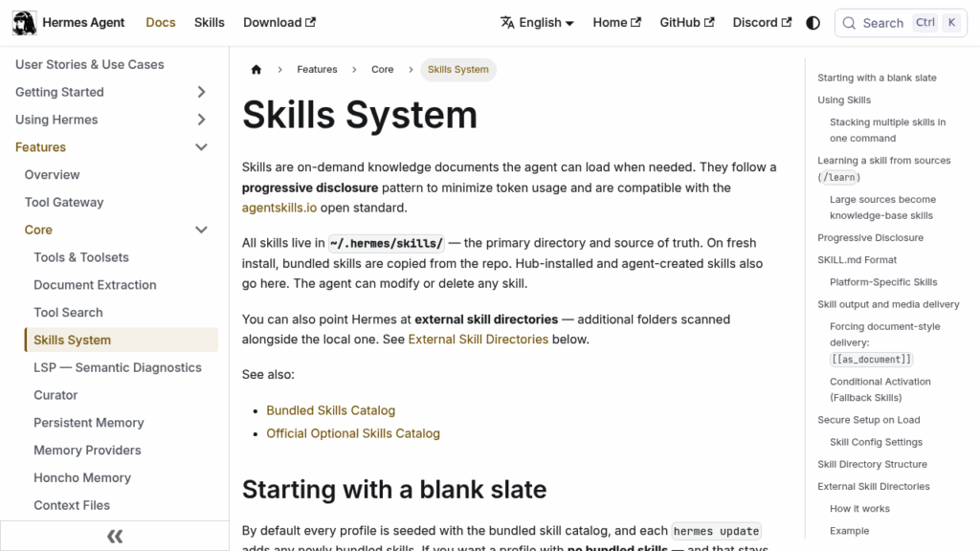Screen dimensions: 980x551
Task: Jump to Conditional Activation (Fallback Skills)
Action: pyautogui.click(x=880, y=389)
